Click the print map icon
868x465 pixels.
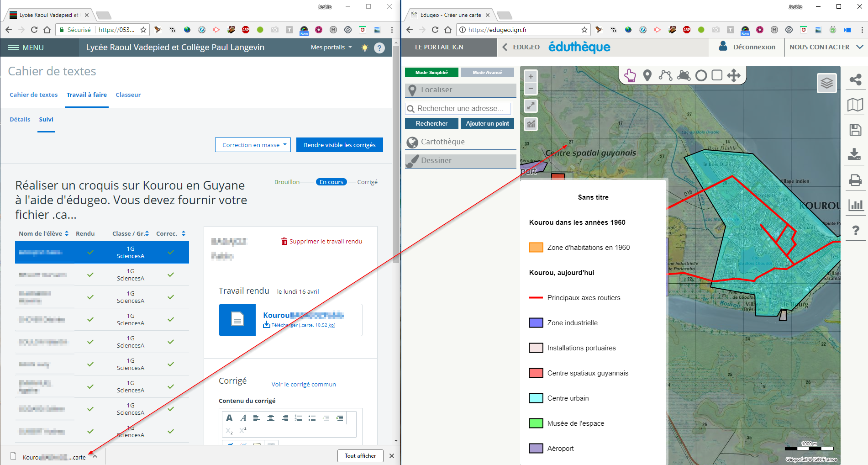855,180
